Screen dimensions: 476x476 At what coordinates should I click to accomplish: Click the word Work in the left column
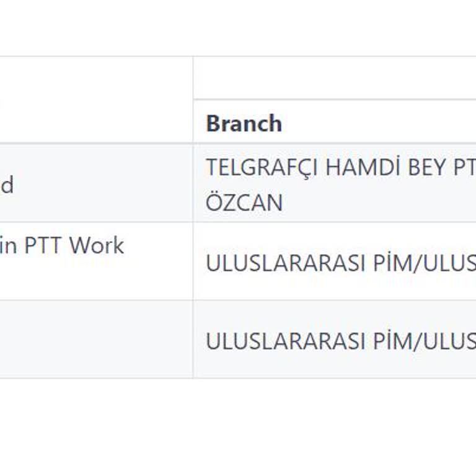97,245
